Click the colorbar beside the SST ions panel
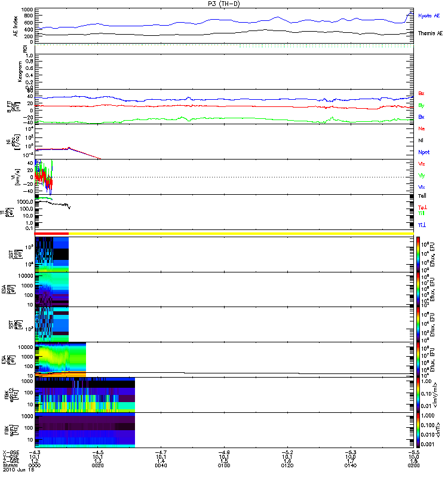448x478 pixels. (418, 254)
